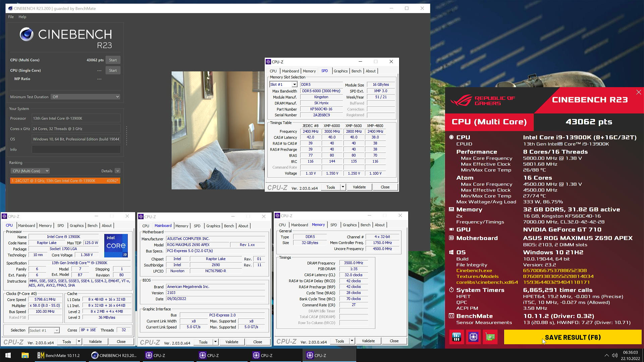The width and height of the screenshot is (644, 362).
Task: Open the About tab in the mainboard CPU-Z window
Action: pyautogui.click(x=243, y=226)
